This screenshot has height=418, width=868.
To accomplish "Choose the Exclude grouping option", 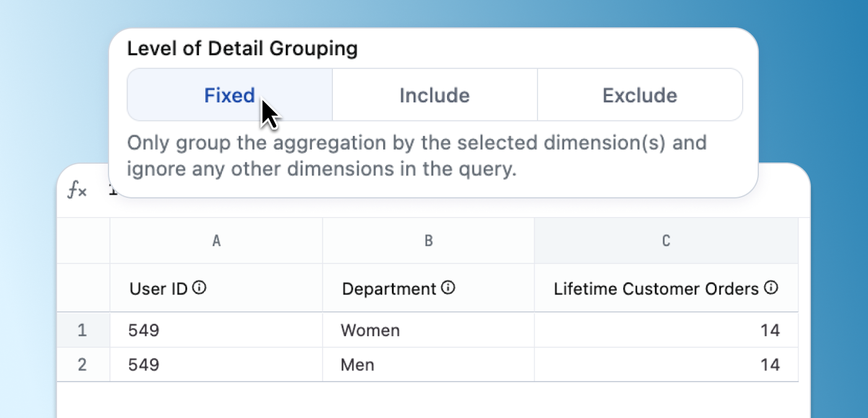I will tap(639, 95).
